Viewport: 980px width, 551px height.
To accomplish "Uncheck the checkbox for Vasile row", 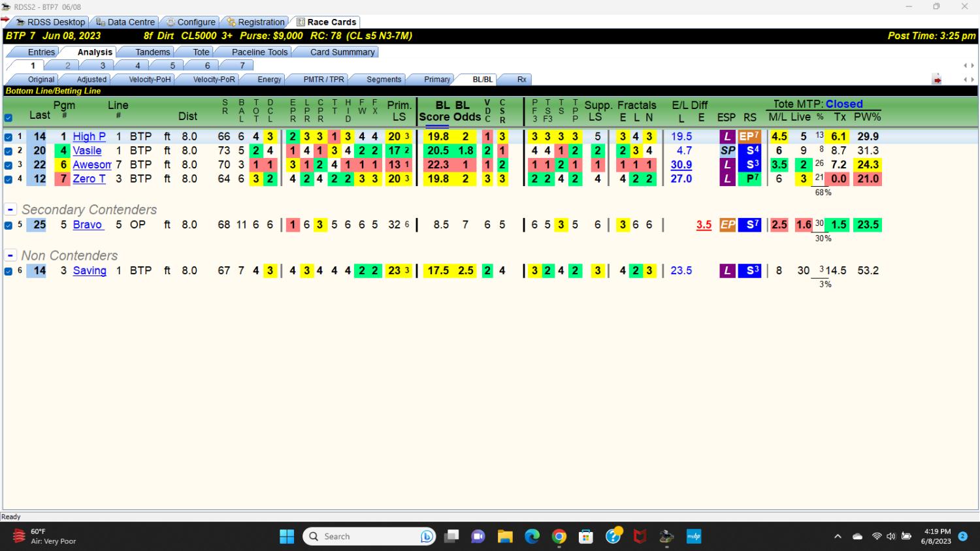I will [x=8, y=151].
